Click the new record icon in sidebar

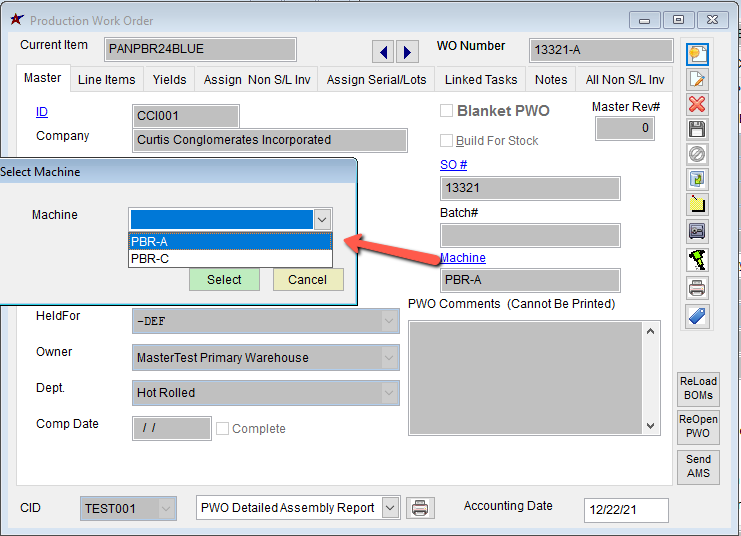(697, 54)
